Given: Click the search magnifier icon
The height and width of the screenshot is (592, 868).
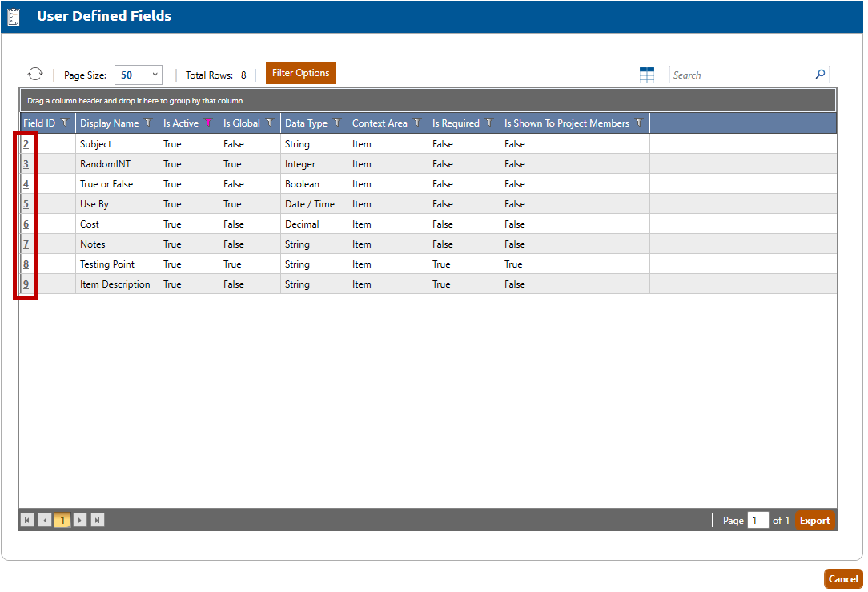Looking at the screenshot, I should (820, 75).
